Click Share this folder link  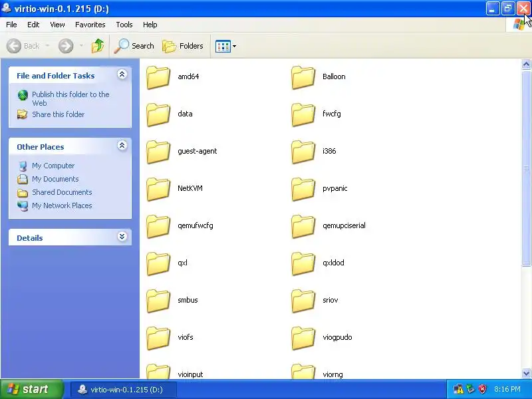[x=58, y=114]
